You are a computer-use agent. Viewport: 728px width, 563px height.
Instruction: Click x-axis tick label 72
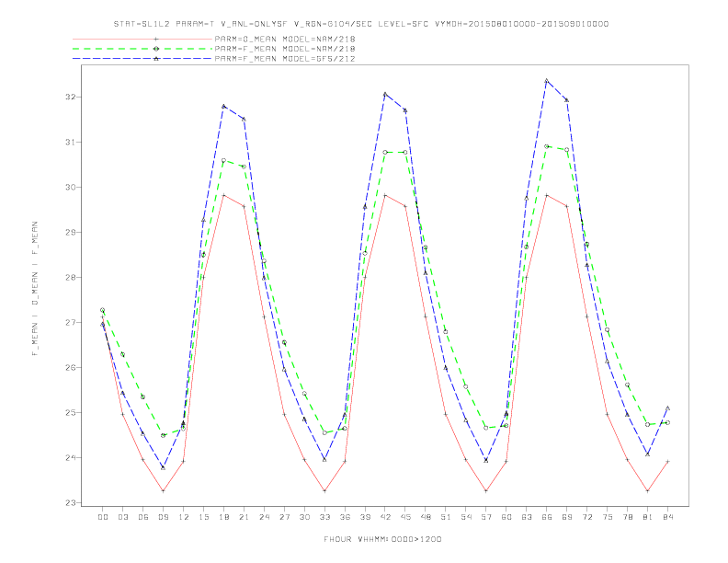click(587, 517)
